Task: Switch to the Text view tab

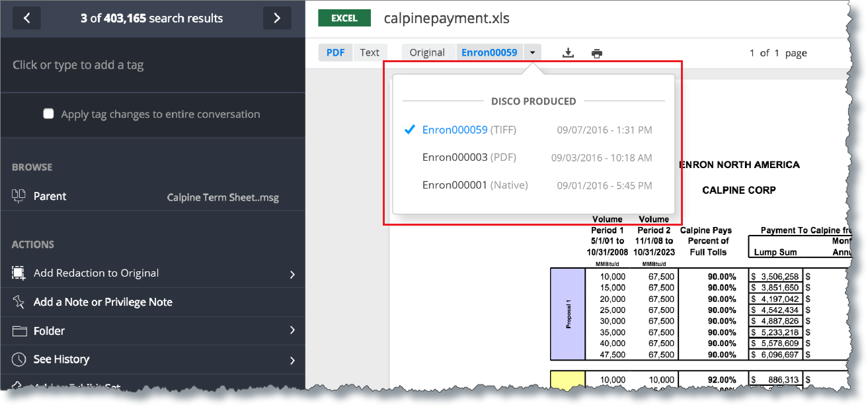Action: pos(370,53)
